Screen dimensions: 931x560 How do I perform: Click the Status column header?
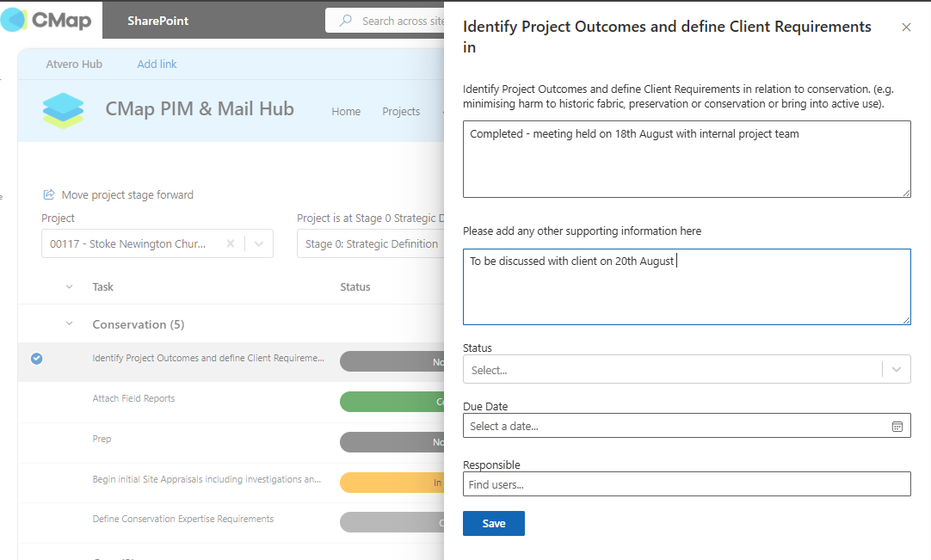click(x=355, y=286)
